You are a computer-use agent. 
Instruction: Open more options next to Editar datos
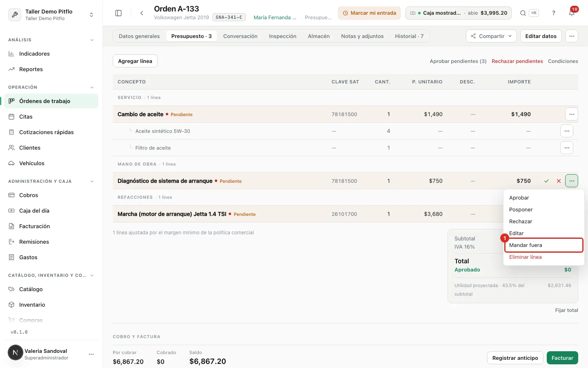572,36
